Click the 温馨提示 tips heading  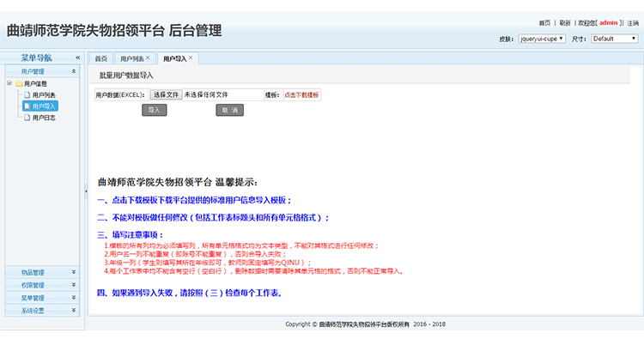[178, 182]
